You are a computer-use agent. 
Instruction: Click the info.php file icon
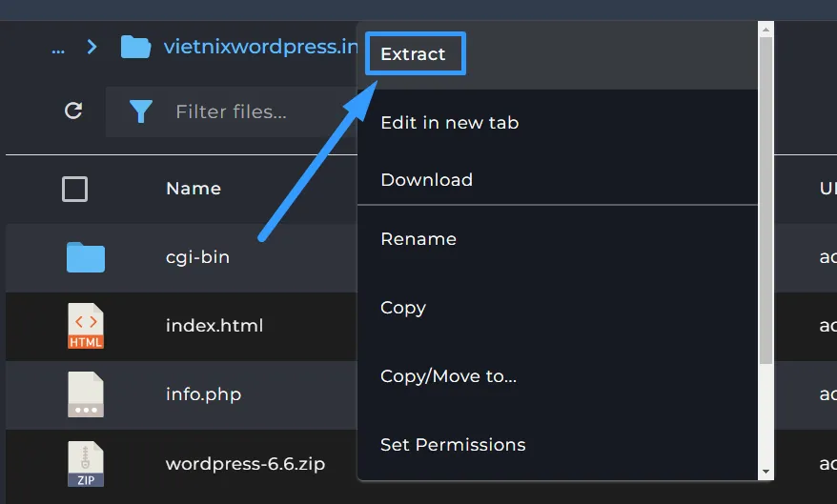pos(86,394)
